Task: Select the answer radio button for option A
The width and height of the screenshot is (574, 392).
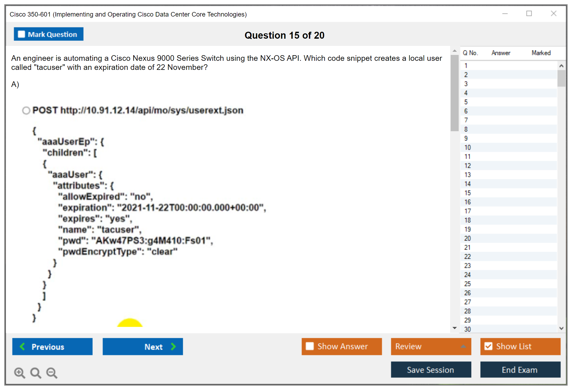Action: [25, 111]
